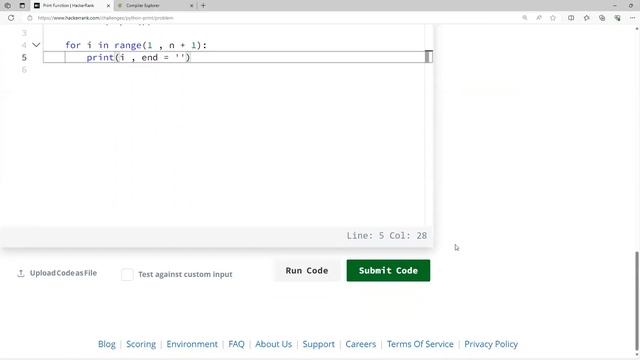Open the Collections icon
This screenshot has height=360, width=640.
pos(602,18)
